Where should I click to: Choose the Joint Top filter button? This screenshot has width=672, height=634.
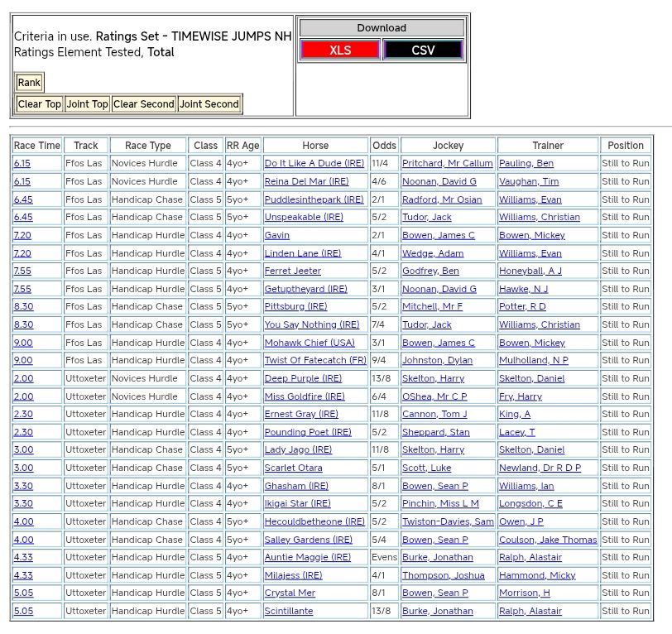87,104
